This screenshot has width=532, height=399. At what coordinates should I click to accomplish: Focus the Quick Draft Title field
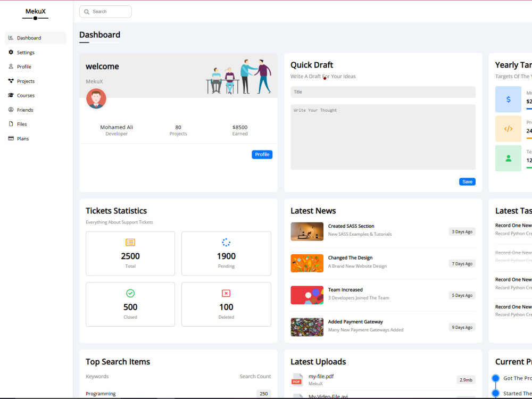click(383, 92)
